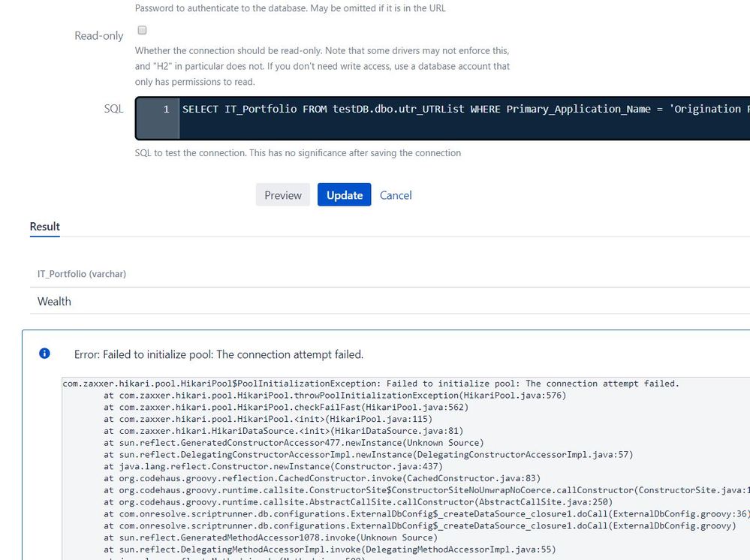The image size is (750, 560).
Task: Click the CachedConstructor.invoke stack trace line
Action: [x=322, y=478]
